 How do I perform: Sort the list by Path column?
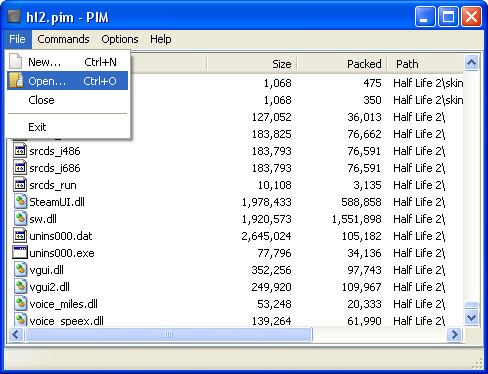tap(425, 64)
